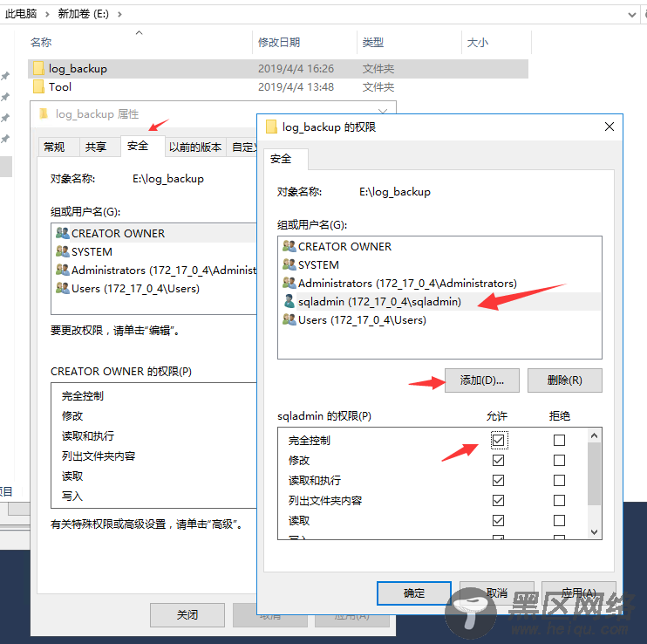Toggle Allow checkbox for 读取
The width and height of the screenshot is (647, 644).
click(x=499, y=521)
